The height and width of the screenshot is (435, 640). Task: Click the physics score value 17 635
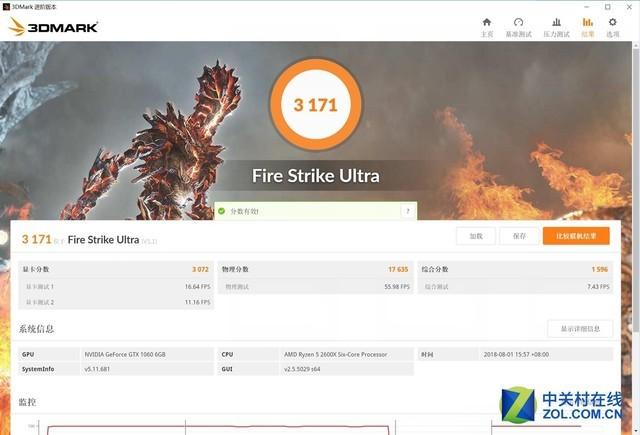click(398, 269)
